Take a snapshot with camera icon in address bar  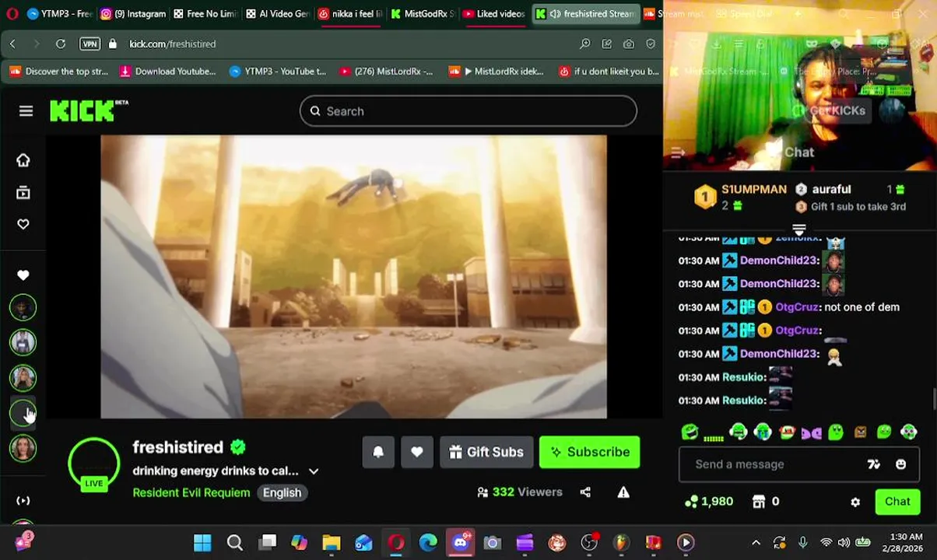(x=629, y=44)
